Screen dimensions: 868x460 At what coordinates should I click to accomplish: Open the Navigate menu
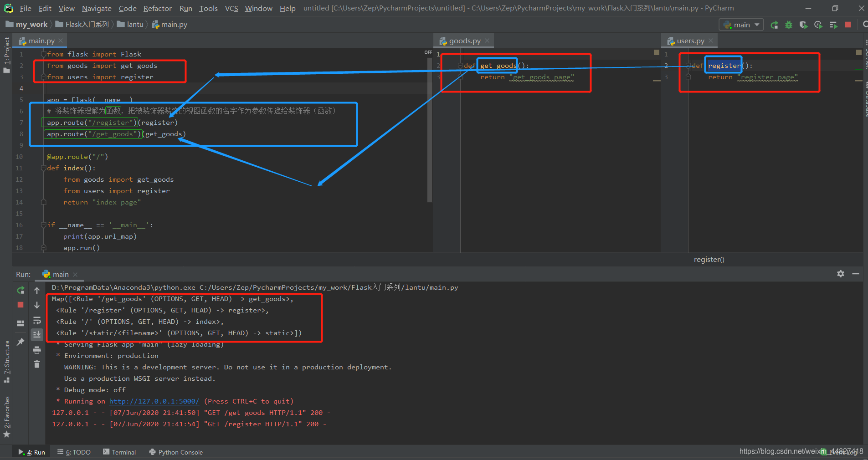tap(97, 8)
